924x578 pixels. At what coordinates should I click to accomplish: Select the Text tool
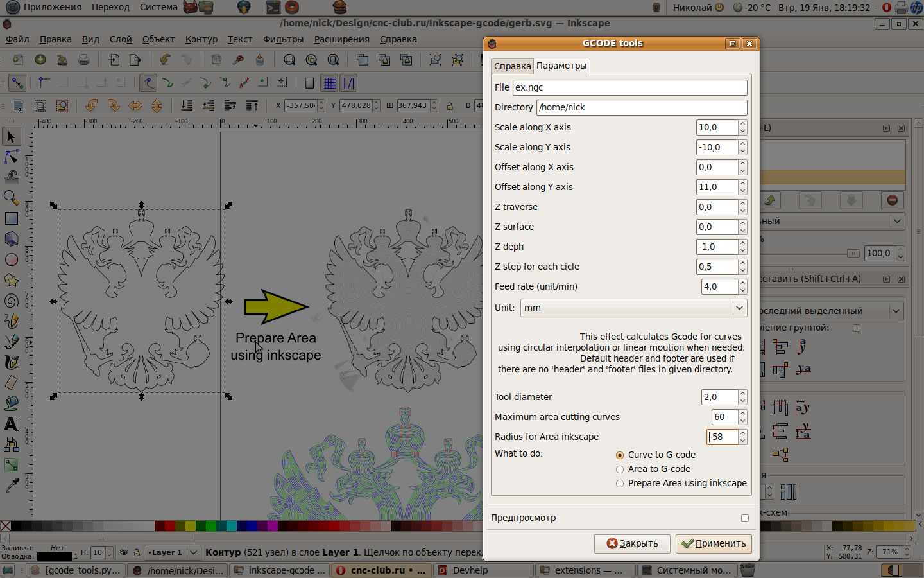(x=12, y=424)
